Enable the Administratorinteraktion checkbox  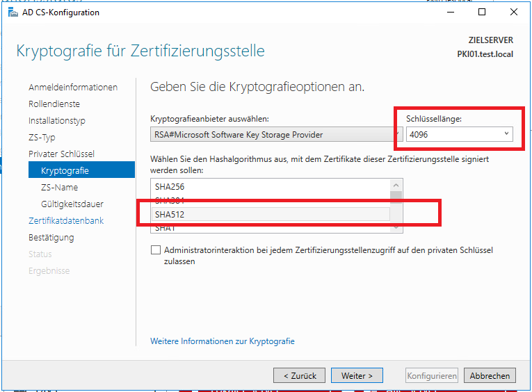[x=156, y=250]
